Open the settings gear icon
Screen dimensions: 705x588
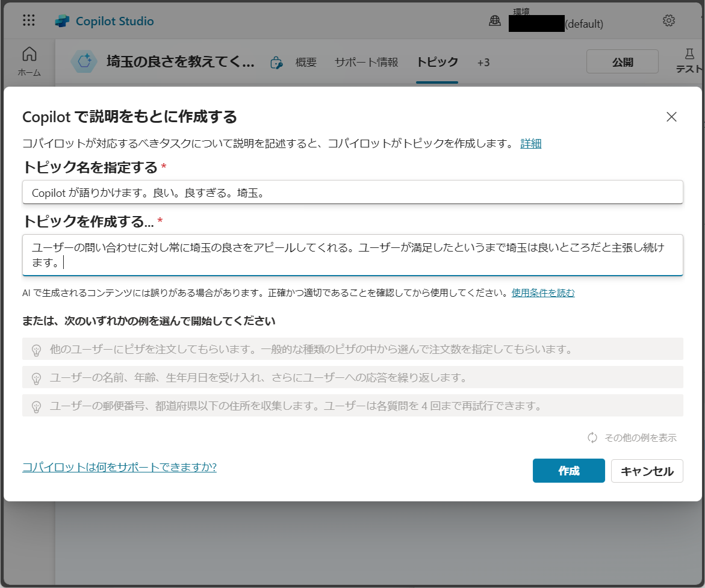[669, 20]
